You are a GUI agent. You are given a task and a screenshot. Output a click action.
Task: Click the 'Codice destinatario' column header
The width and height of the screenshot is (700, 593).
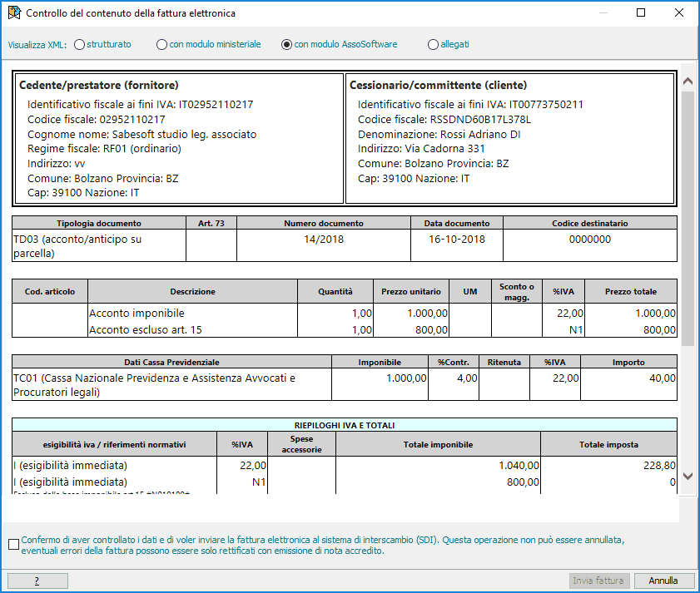[x=590, y=223]
